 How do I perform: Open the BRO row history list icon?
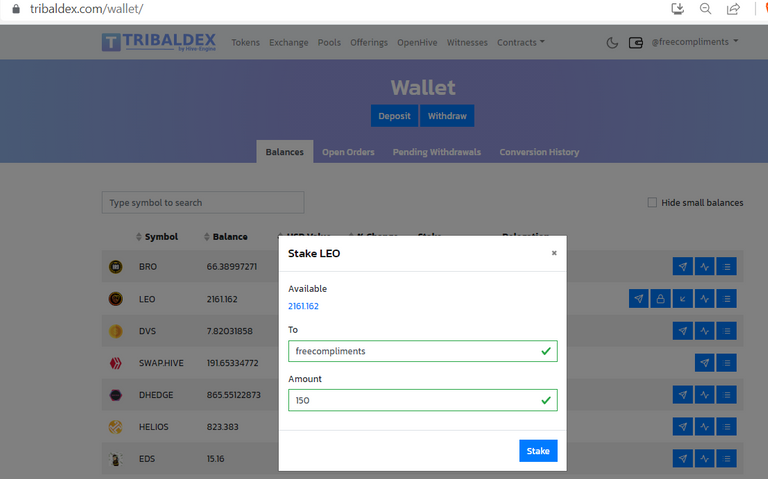[x=726, y=267]
